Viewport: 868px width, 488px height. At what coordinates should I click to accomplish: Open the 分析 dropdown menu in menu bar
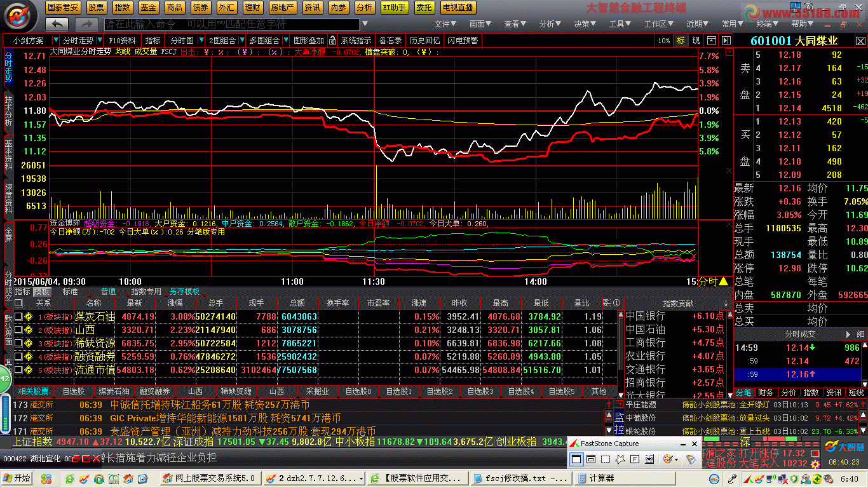click(x=550, y=24)
